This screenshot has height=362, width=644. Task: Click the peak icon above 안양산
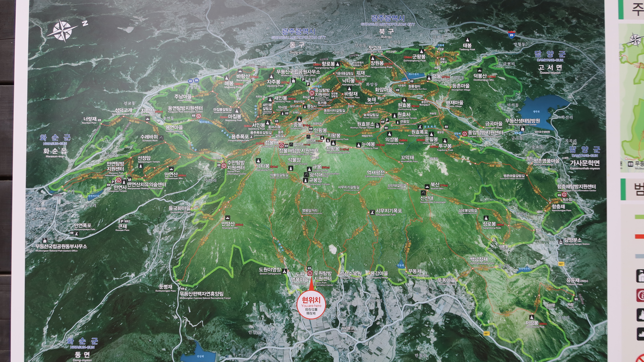pyautogui.click(x=227, y=218)
